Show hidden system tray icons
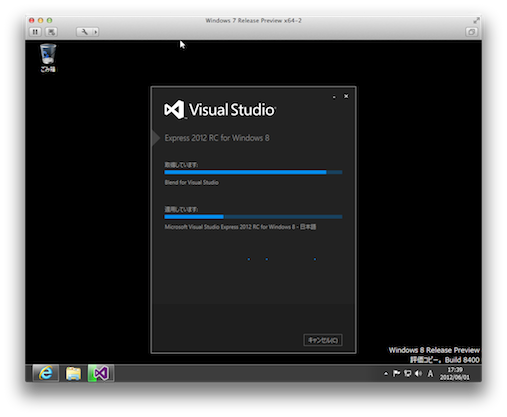 point(386,374)
